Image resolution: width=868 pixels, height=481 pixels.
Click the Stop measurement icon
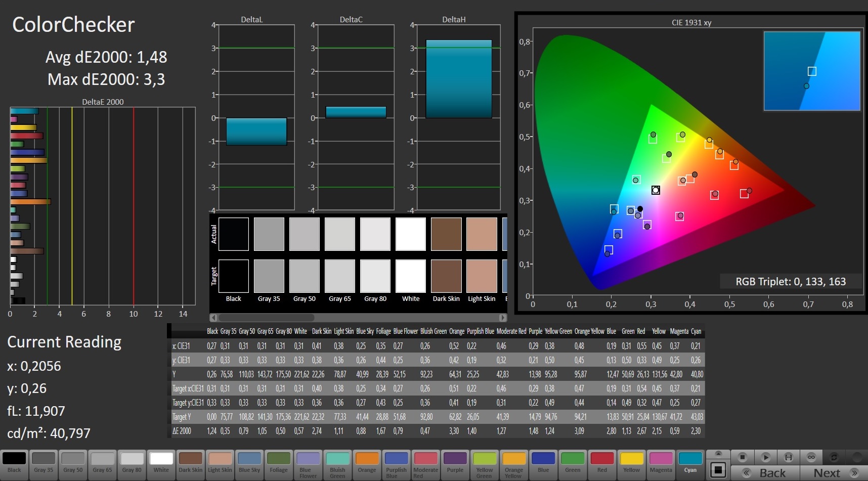point(743,457)
